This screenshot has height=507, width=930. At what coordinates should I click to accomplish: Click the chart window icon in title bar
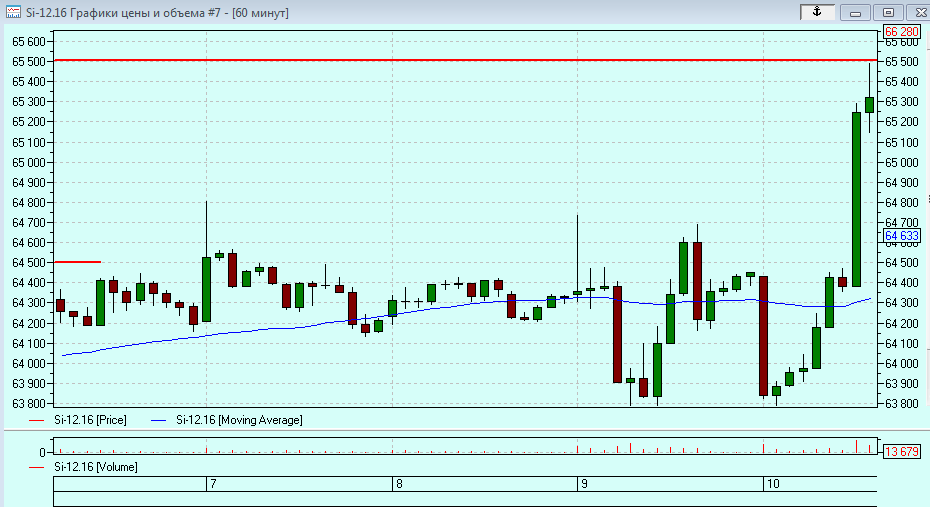[x=13, y=12]
